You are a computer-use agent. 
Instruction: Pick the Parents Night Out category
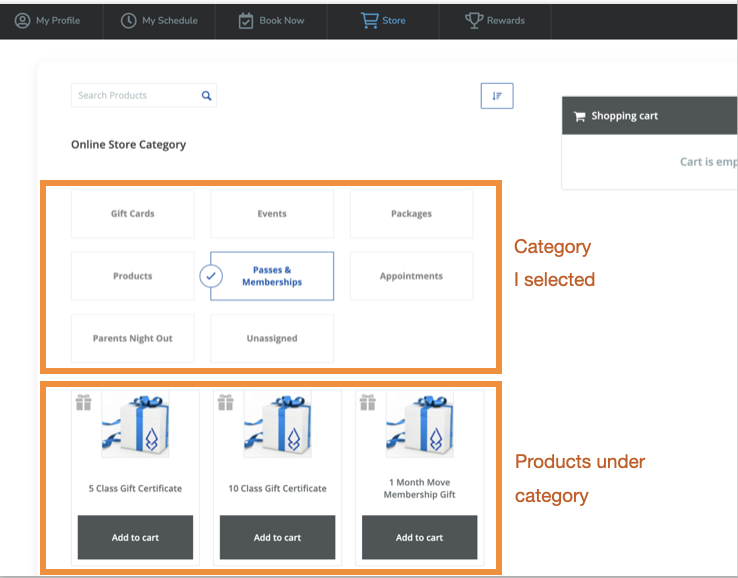click(132, 338)
